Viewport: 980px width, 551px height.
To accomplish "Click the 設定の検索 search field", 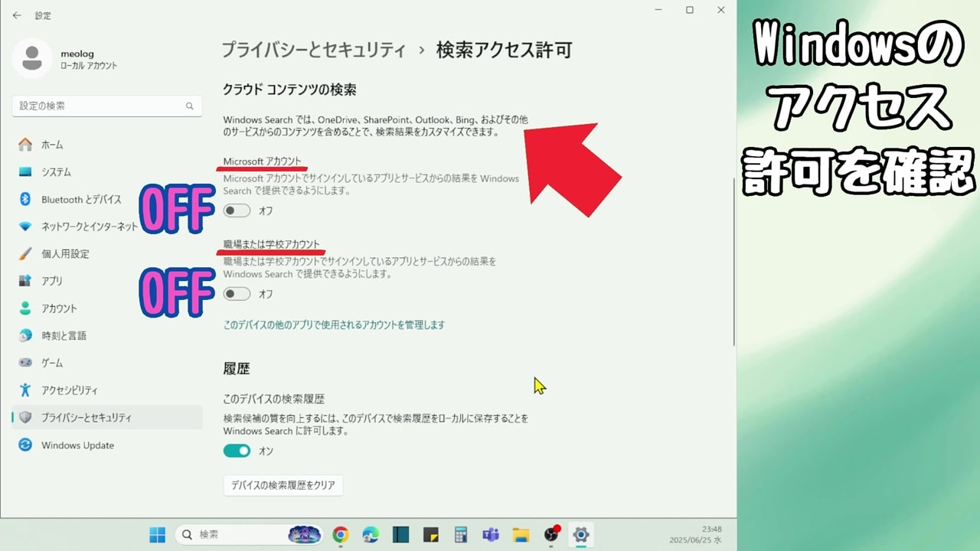I will point(107,106).
